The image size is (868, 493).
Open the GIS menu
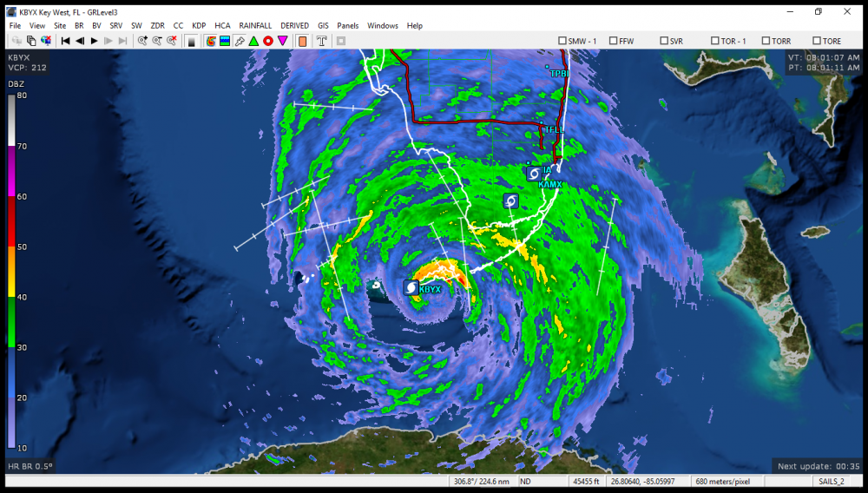pos(323,26)
